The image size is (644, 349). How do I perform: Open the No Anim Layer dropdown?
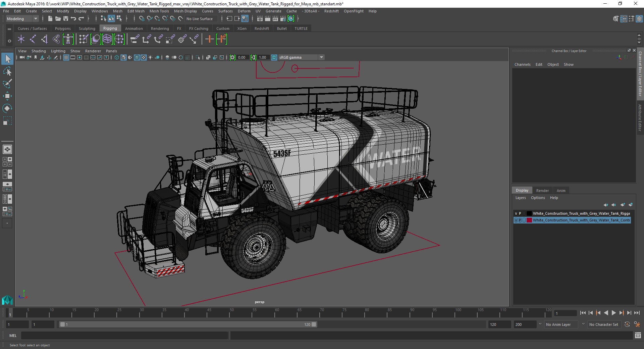click(561, 325)
